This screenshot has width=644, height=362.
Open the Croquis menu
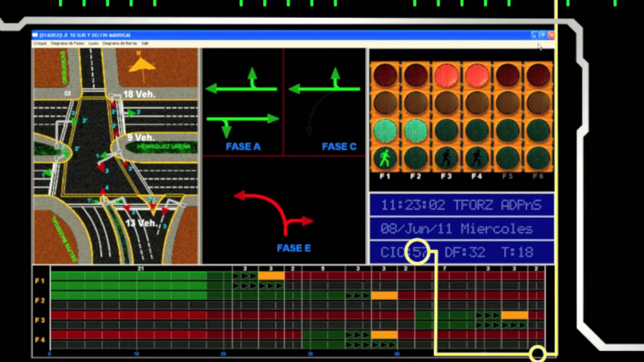40,43
